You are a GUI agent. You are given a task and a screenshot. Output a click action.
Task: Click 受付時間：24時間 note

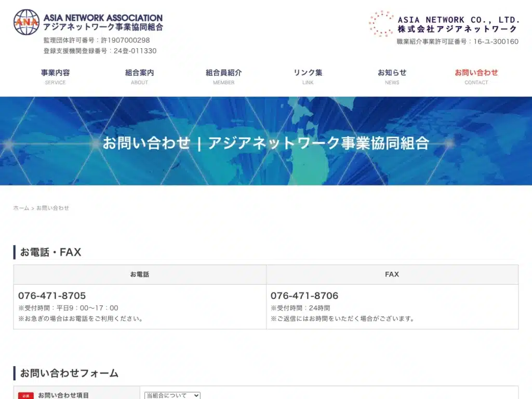point(300,308)
